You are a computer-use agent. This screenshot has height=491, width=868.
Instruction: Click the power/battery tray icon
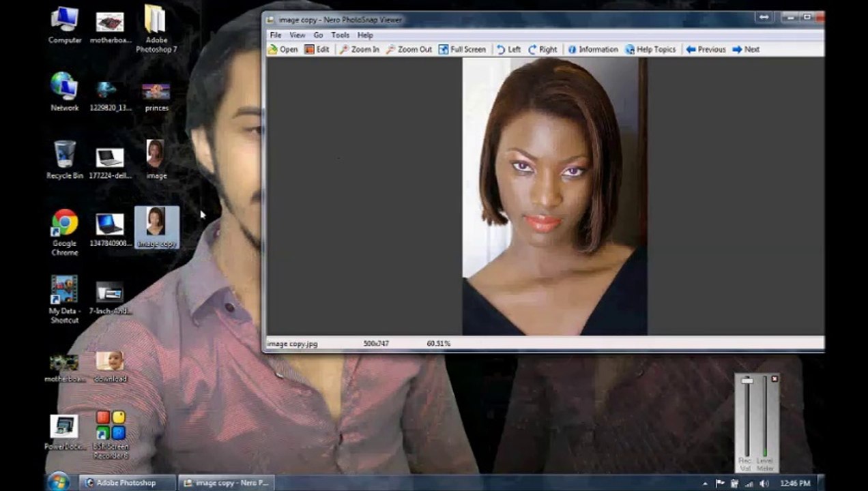point(735,483)
